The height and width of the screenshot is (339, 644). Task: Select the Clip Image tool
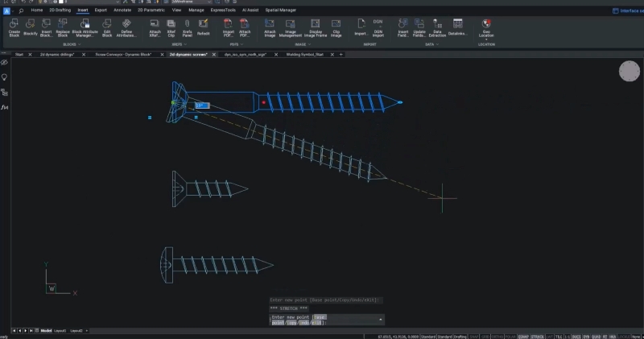click(336, 28)
